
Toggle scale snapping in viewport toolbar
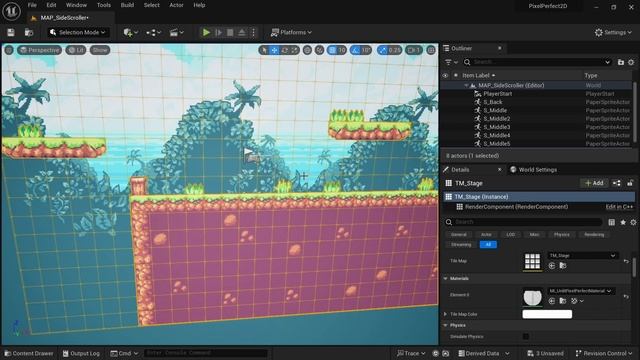coord(382,50)
